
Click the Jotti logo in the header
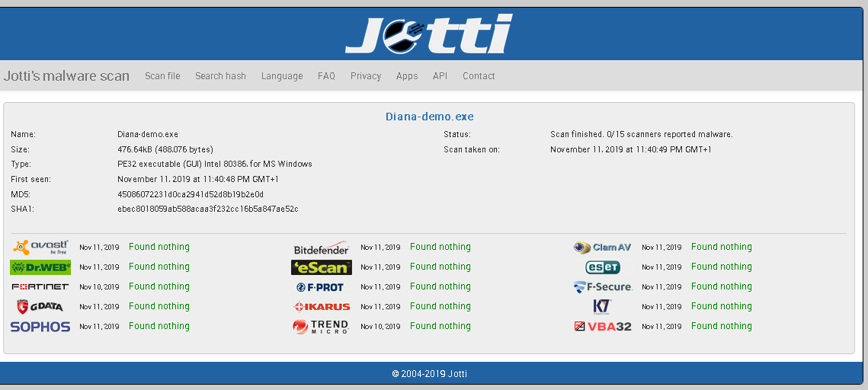[x=428, y=34]
